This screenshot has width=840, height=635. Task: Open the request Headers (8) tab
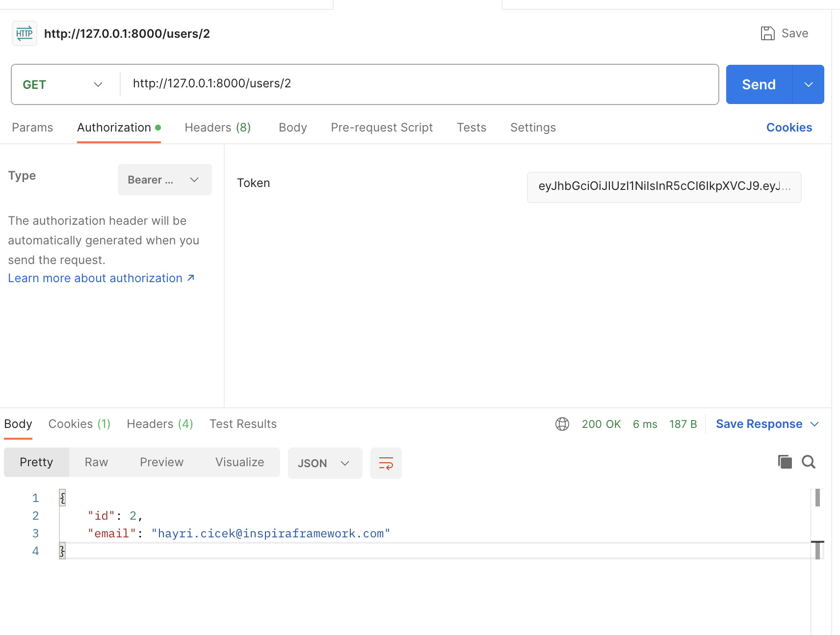(218, 128)
